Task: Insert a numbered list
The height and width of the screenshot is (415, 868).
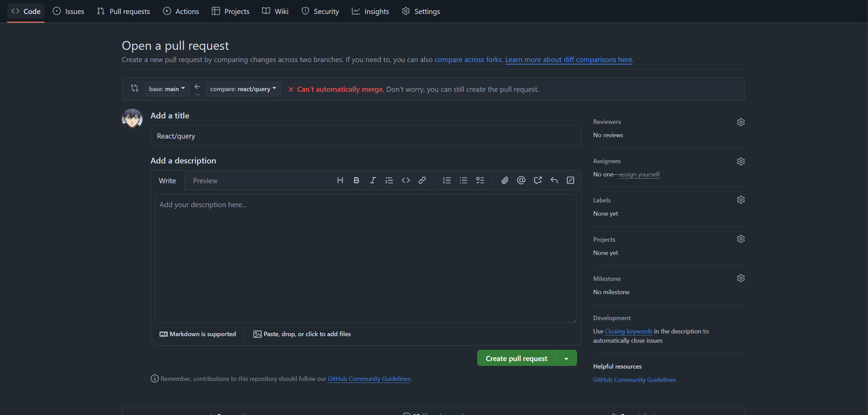Action: pos(447,180)
